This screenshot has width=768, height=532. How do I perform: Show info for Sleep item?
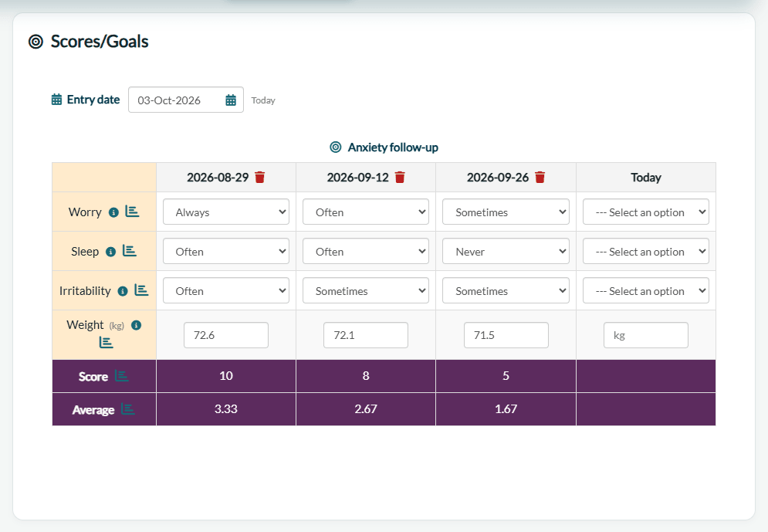(x=110, y=252)
